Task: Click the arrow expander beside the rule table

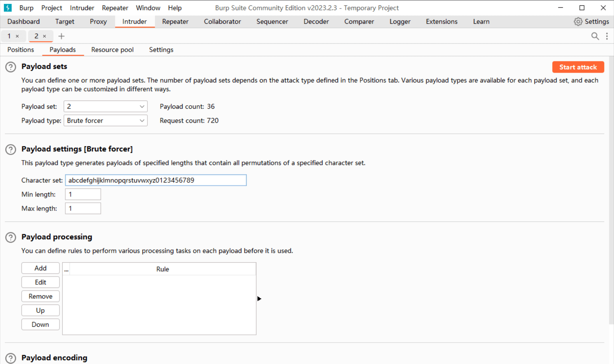Action: [x=259, y=299]
